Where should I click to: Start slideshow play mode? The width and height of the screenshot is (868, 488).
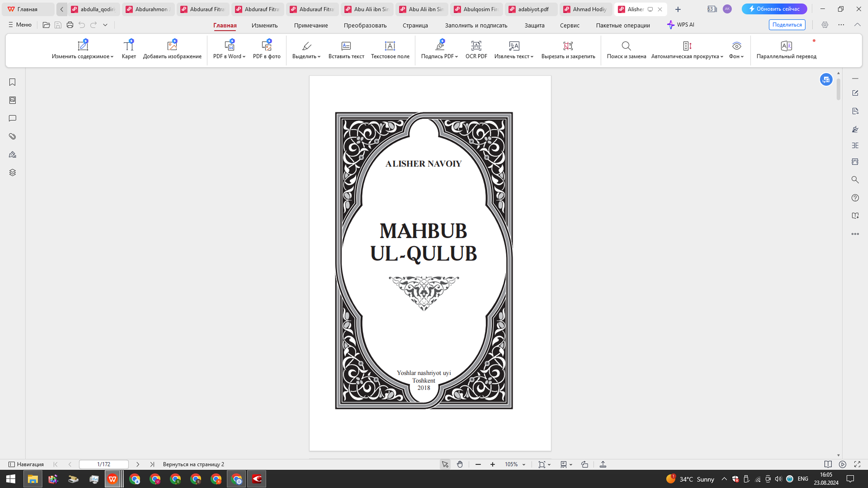(x=842, y=465)
